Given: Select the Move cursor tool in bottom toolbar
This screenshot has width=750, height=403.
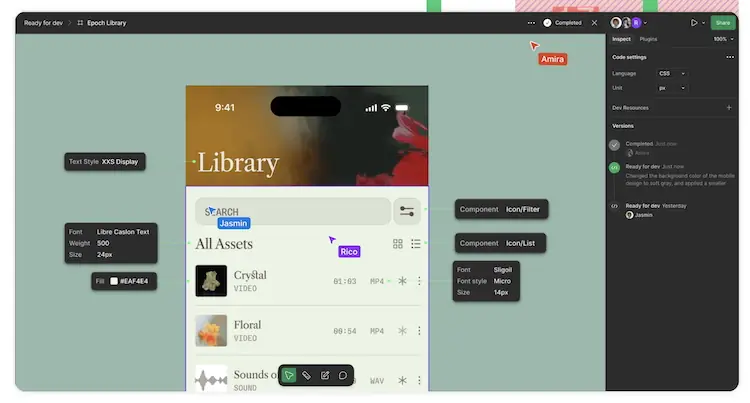Looking at the screenshot, I should pos(289,376).
